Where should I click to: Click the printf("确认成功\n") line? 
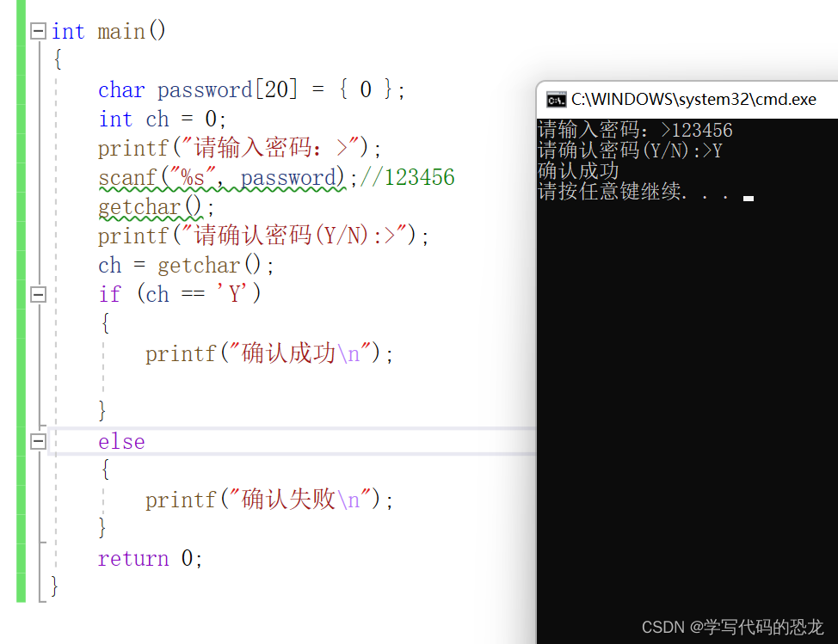[x=268, y=353]
